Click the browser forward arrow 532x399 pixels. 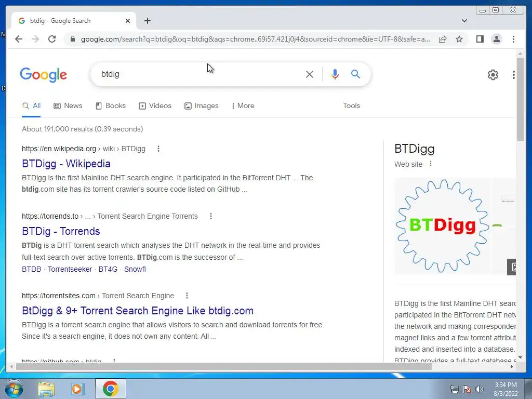click(x=35, y=39)
